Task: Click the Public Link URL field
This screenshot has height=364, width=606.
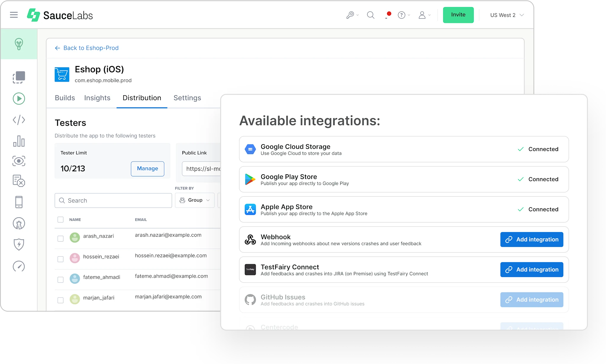Action: pos(202,169)
